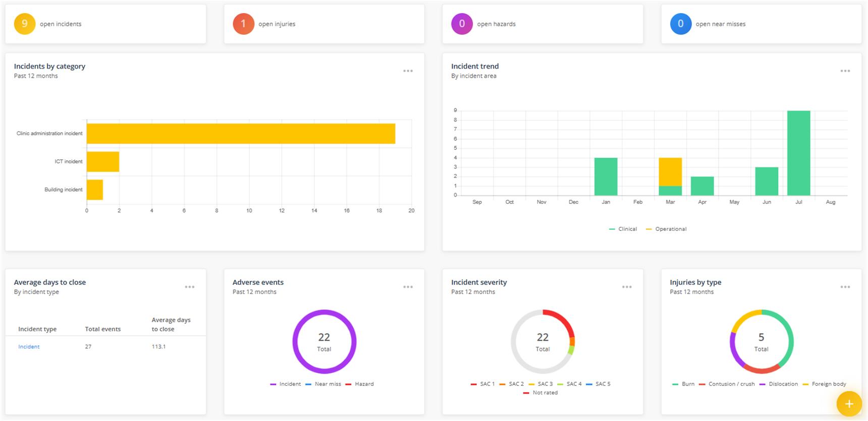Open the Incident link in table
The width and height of the screenshot is (868, 421).
(x=29, y=347)
